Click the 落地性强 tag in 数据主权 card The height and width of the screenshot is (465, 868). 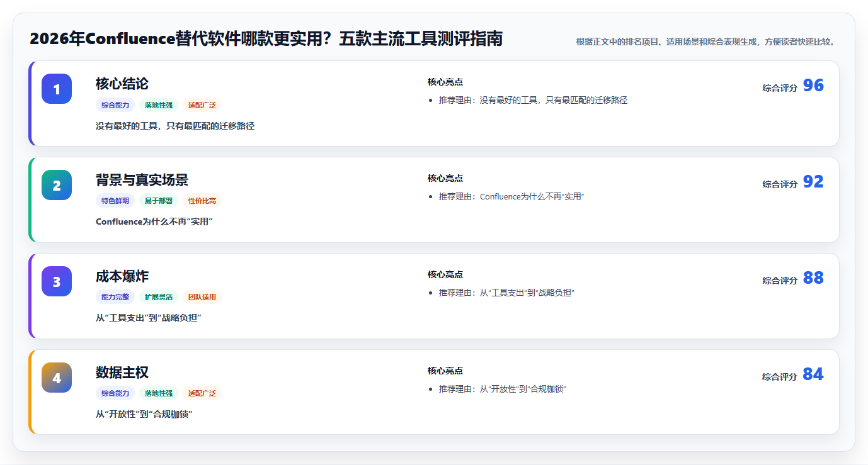coord(159,393)
